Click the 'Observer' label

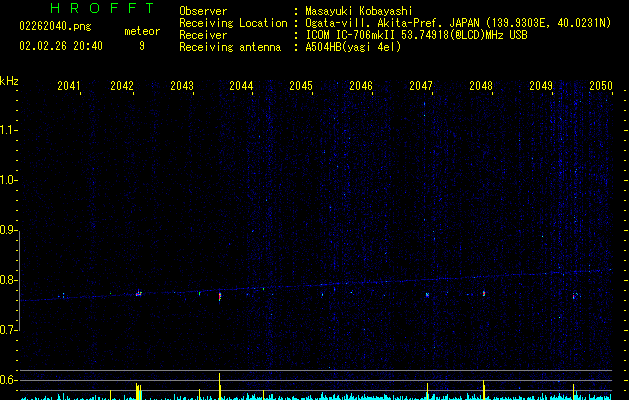203,11
